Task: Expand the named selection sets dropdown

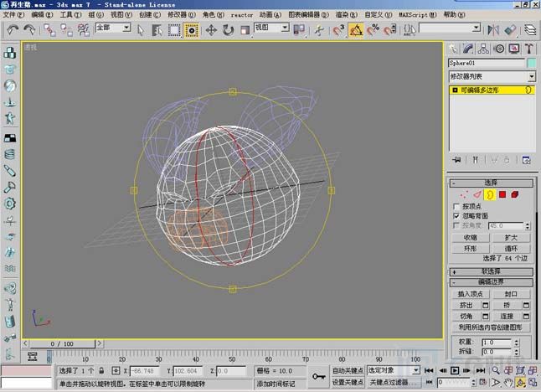Action: (x=477, y=28)
